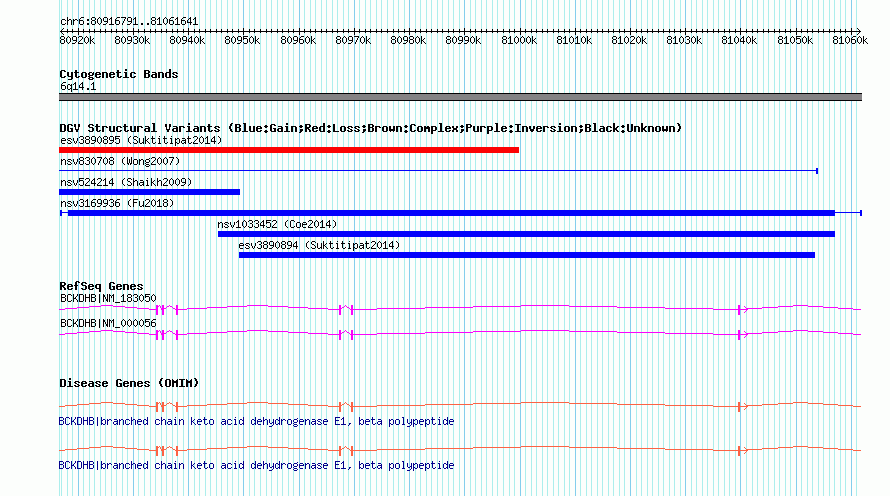The height and width of the screenshot is (496, 890).
Task: Click the 80920k ruler tick label
Action: (x=77, y=40)
